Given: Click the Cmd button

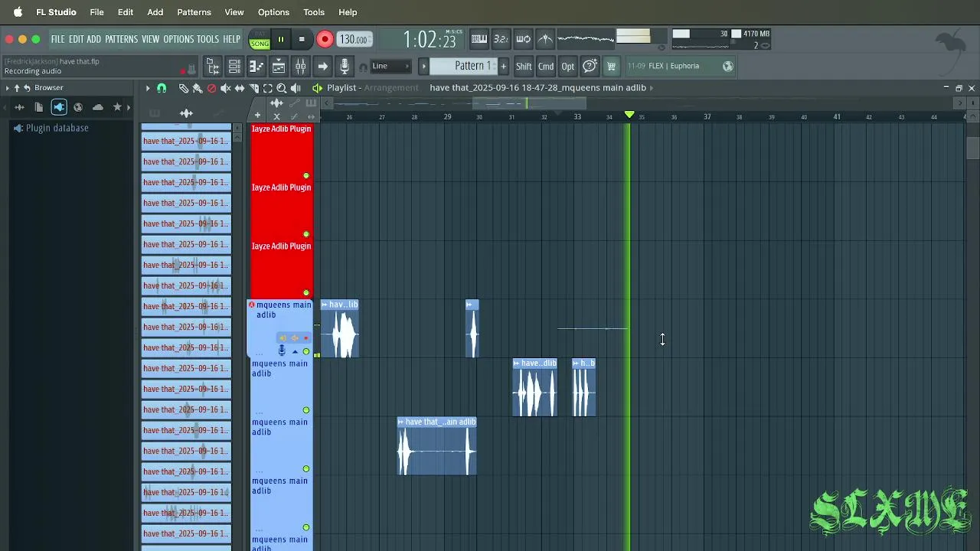Looking at the screenshot, I should coord(546,67).
